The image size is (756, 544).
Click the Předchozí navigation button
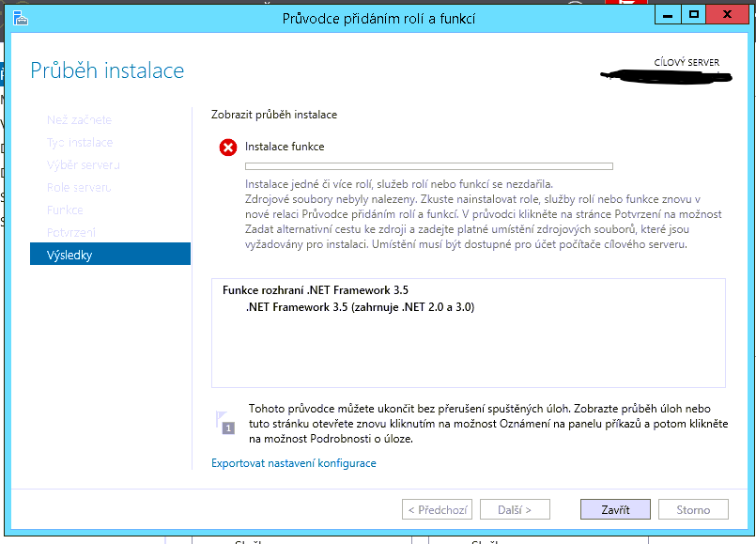tap(437, 508)
